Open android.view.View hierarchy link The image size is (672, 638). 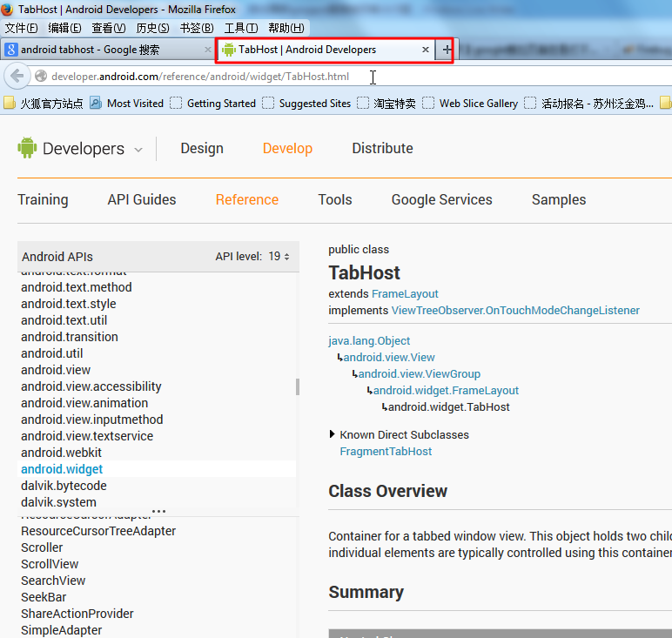[389, 358]
